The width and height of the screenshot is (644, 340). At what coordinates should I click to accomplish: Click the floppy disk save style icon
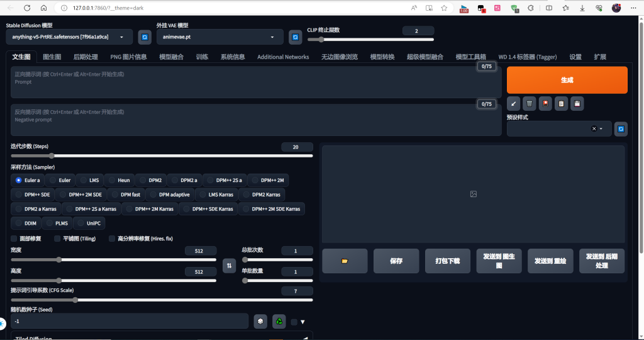click(x=577, y=104)
